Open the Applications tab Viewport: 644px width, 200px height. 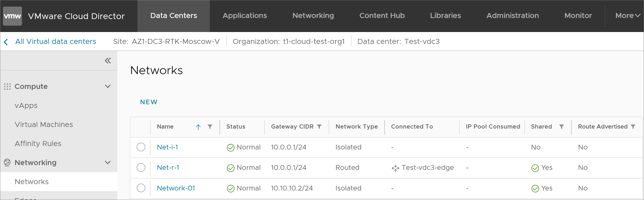245,16
